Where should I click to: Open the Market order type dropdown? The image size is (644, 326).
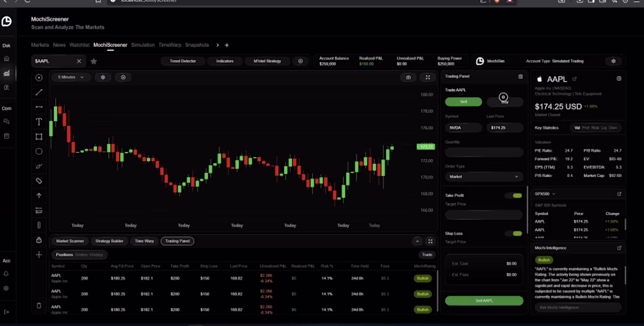(484, 176)
